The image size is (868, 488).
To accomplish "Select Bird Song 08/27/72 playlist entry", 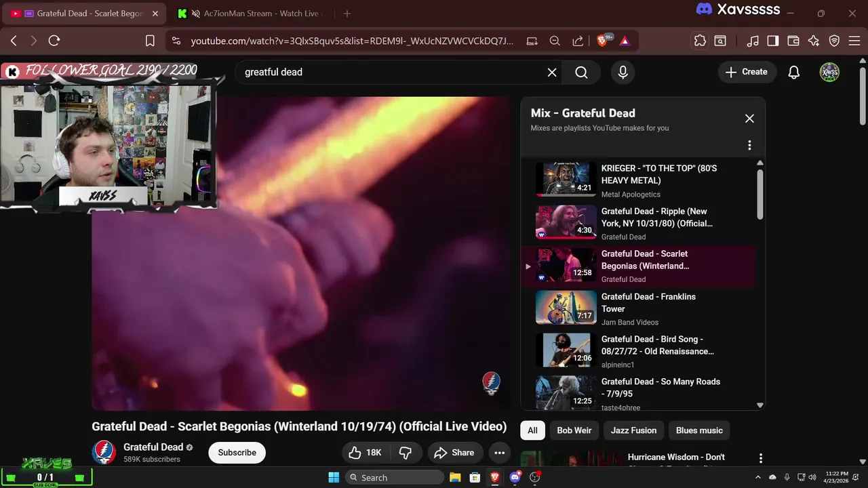I will 637,351.
